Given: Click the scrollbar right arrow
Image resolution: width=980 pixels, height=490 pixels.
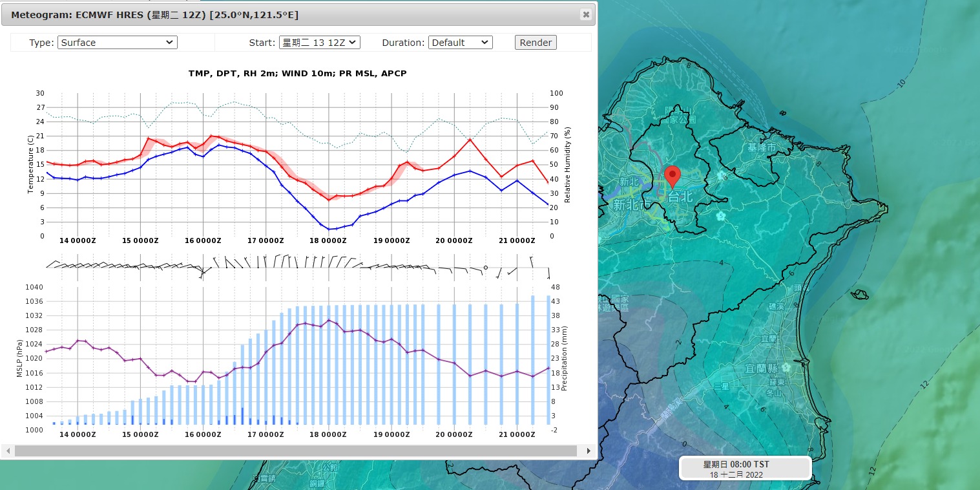Looking at the screenshot, I should pyautogui.click(x=589, y=451).
